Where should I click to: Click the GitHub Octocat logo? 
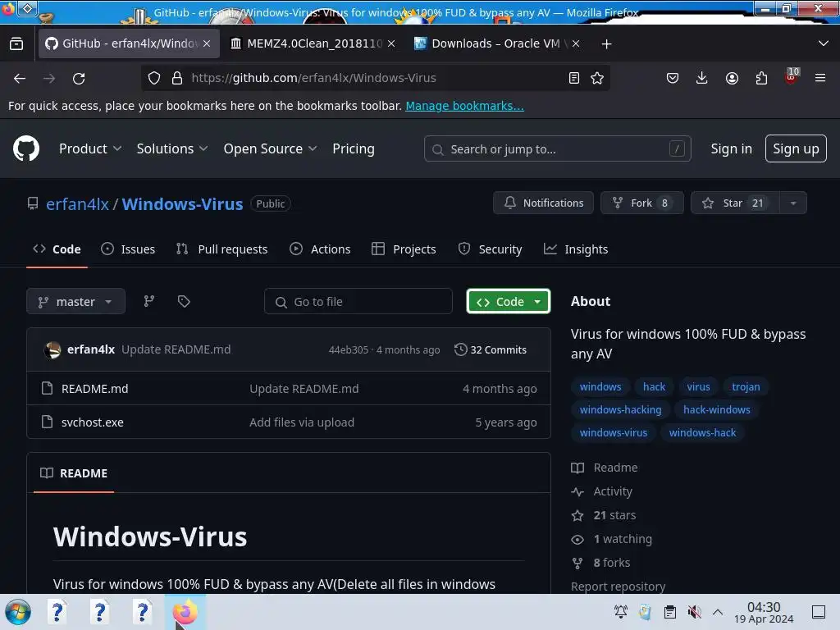pyautogui.click(x=25, y=148)
